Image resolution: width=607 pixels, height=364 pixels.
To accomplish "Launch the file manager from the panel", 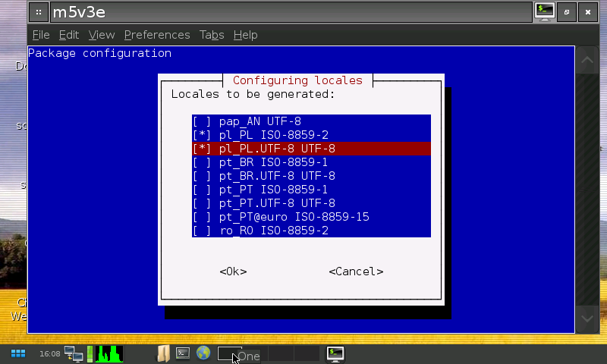I will pos(163,353).
